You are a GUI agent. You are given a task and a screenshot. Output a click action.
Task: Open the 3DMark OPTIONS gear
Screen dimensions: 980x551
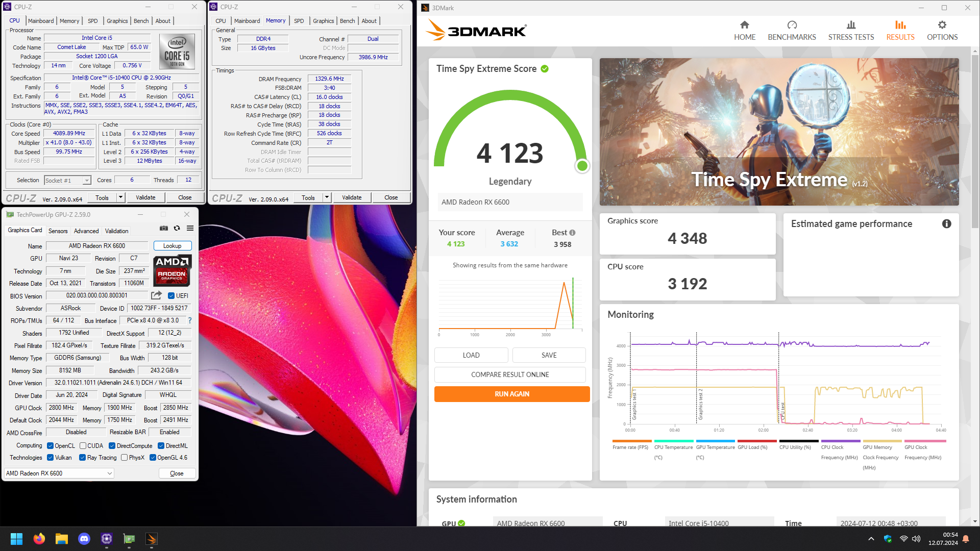[x=942, y=31]
